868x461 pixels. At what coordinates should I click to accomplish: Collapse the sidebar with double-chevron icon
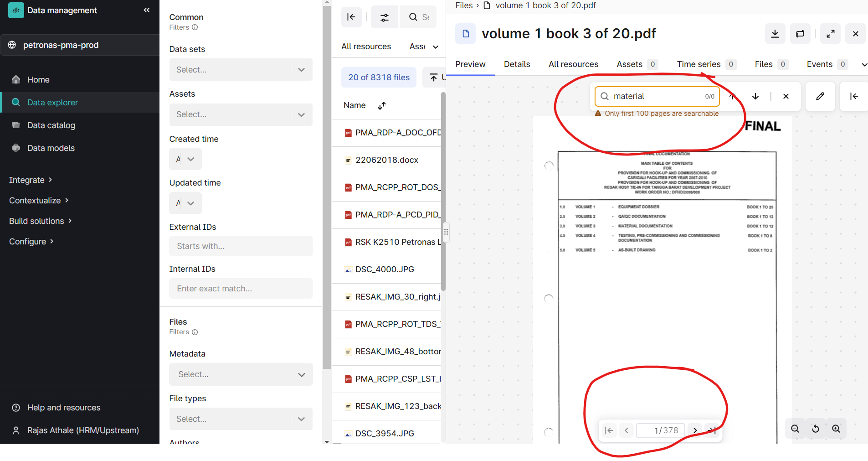[x=147, y=10]
